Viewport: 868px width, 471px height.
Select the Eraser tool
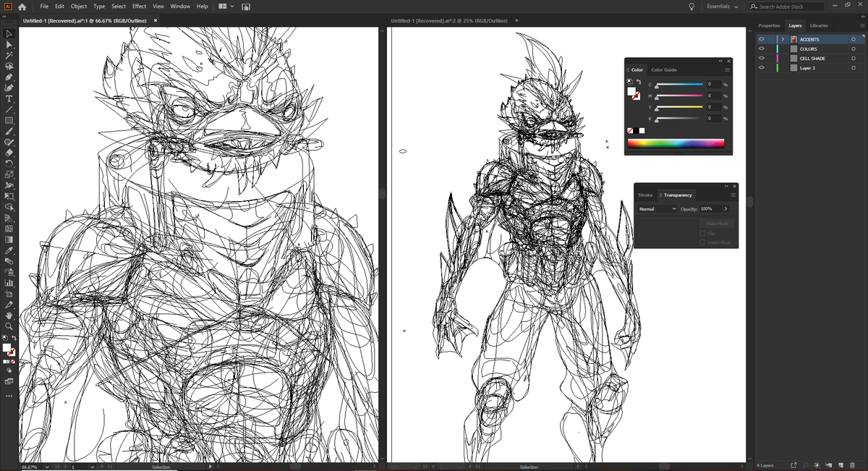pos(9,153)
